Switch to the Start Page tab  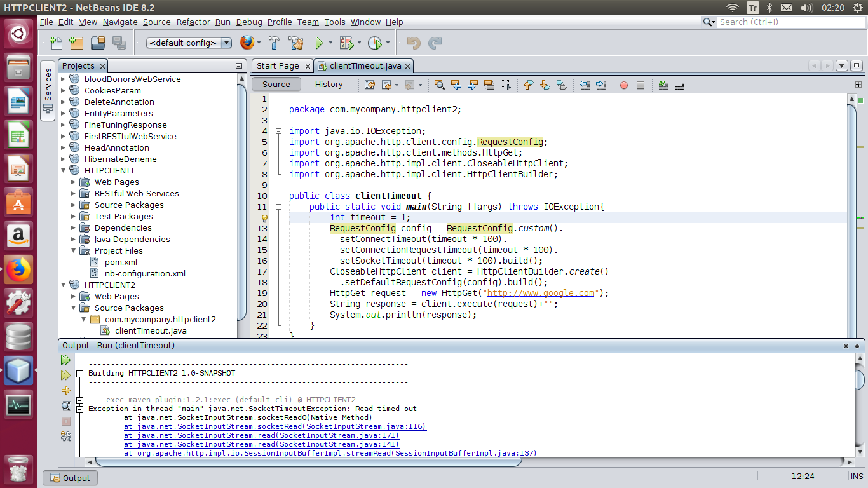[277, 66]
